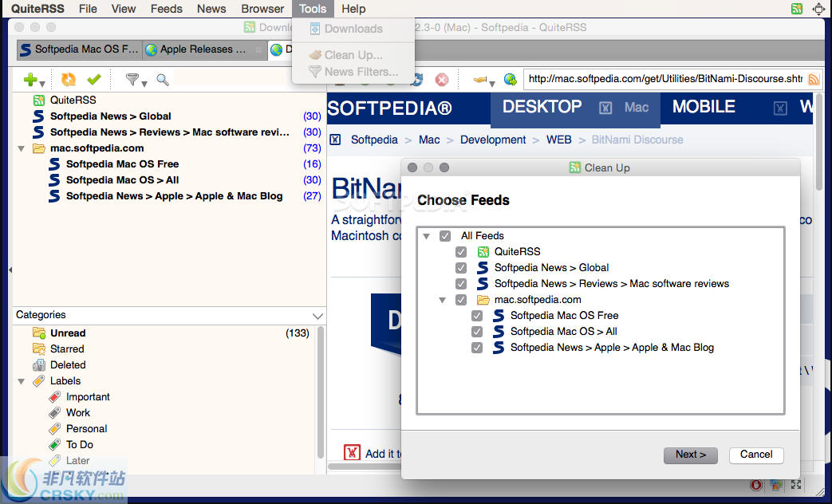The image size is (832, 504).
Task: Click the colored windows icon in status bar
Action: pyautogui.click(x=776, y=484)
